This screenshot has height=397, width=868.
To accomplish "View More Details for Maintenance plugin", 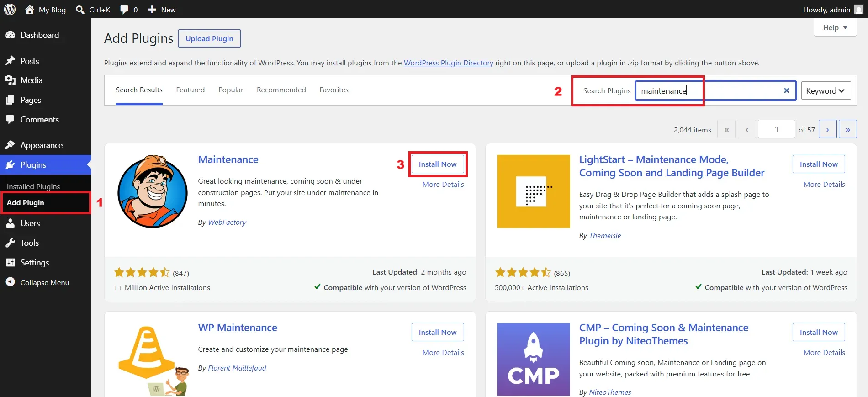I will [443, 185].
